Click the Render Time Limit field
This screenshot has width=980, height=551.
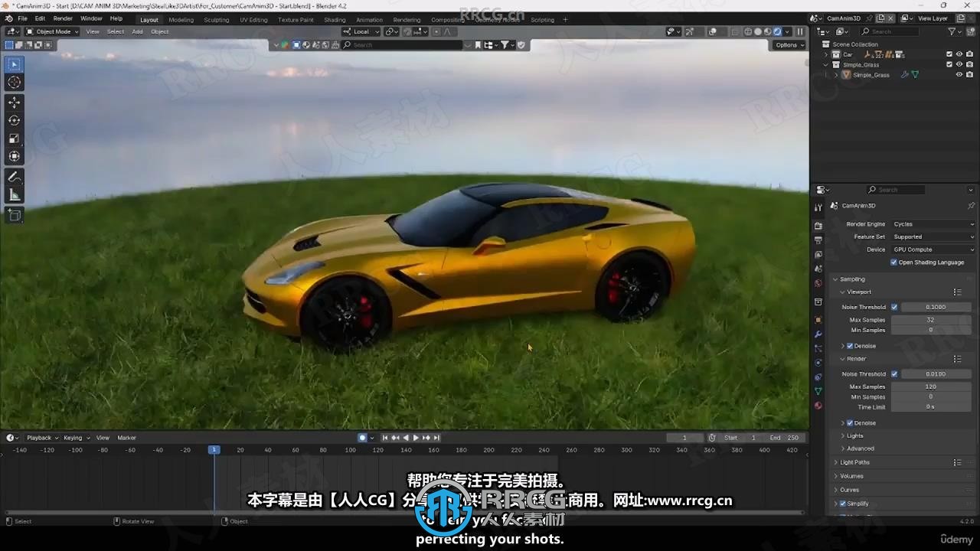(x=930, y=407)
